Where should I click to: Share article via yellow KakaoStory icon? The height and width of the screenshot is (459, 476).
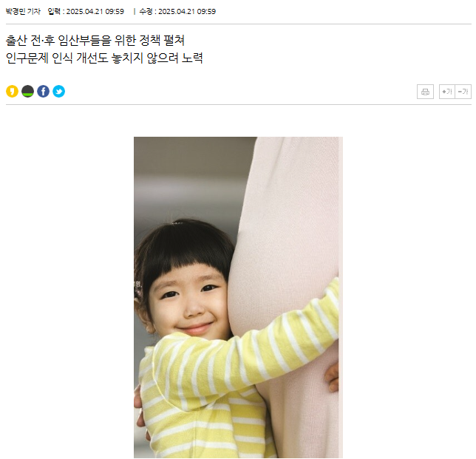click(x=12, y=92)
